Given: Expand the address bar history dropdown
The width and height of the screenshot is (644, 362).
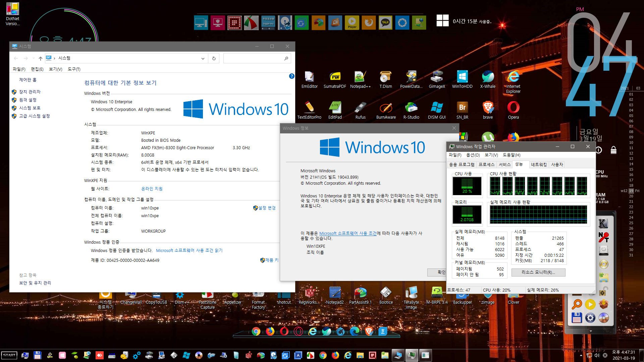Looking at the screenshot, I should click(x=203, y=58).
